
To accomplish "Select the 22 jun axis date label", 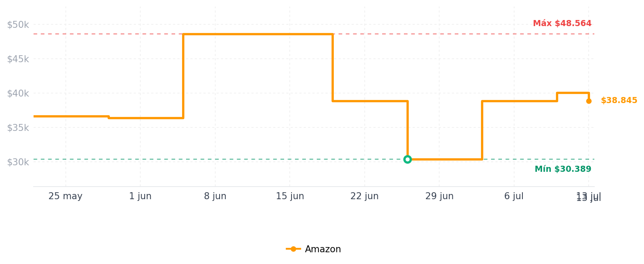I will point(365,196).
